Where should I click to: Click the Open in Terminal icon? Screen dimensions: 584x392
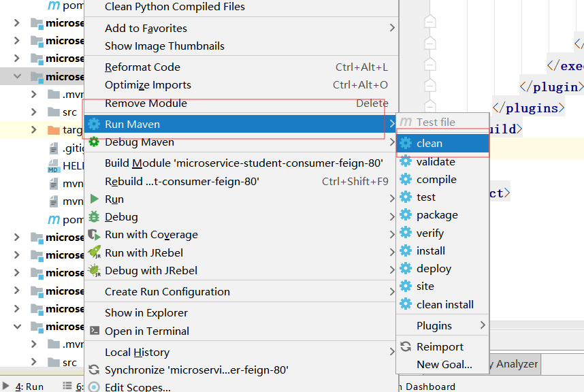click(95, 330)
